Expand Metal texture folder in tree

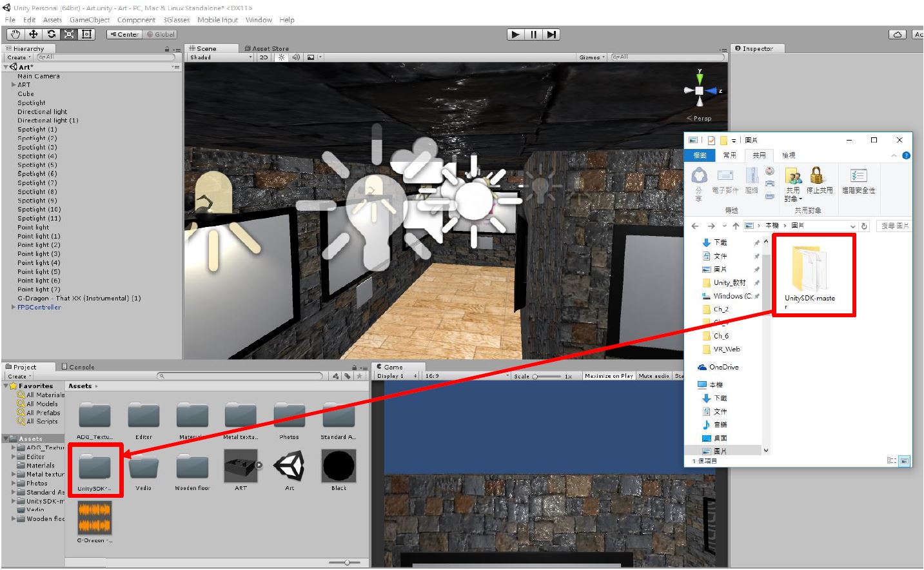14,474
